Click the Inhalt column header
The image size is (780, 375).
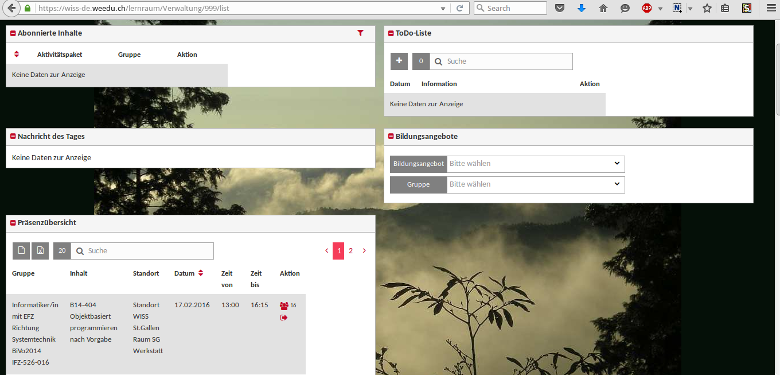[79, 274]
